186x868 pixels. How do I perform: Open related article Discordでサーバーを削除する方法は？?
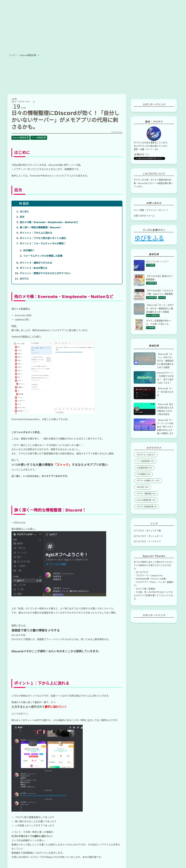pyautogui.click(x=165, y=378)
